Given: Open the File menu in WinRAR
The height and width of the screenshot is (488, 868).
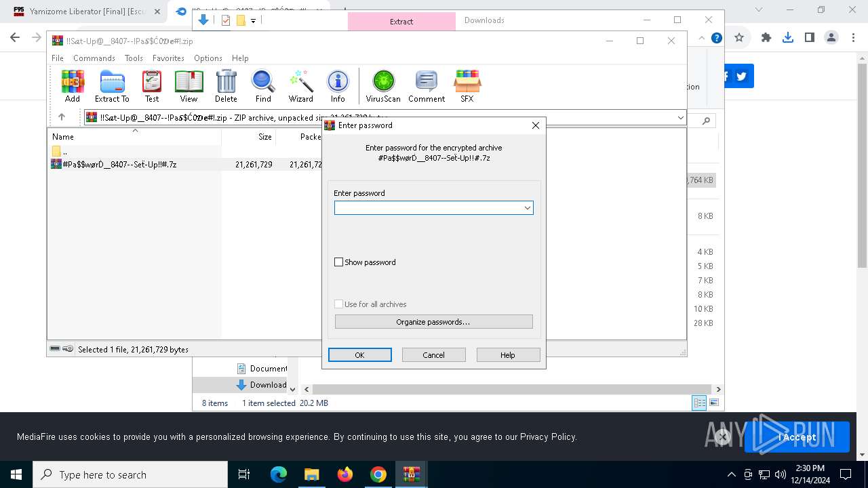Looking at the screenshot, I should pos(58,58).
